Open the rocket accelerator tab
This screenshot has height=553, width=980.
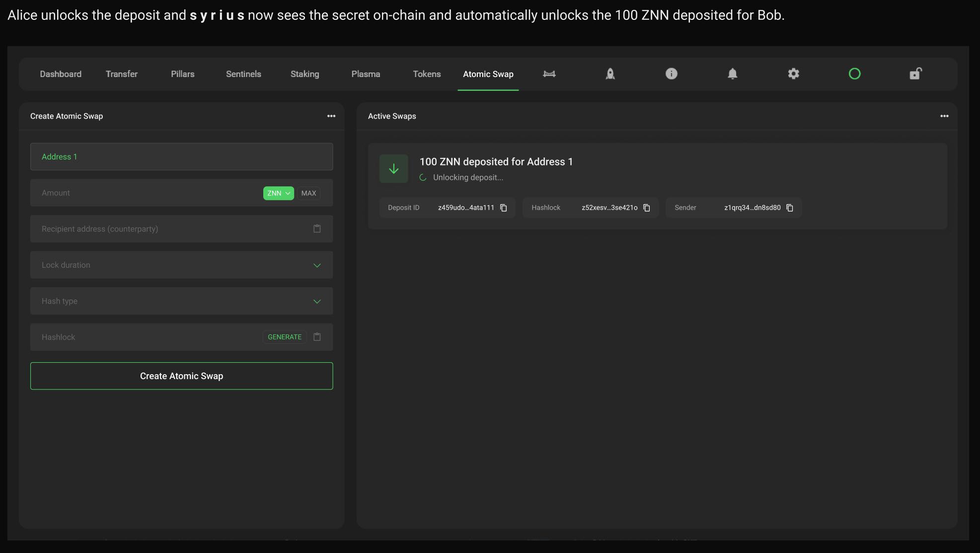pos(610,74)
